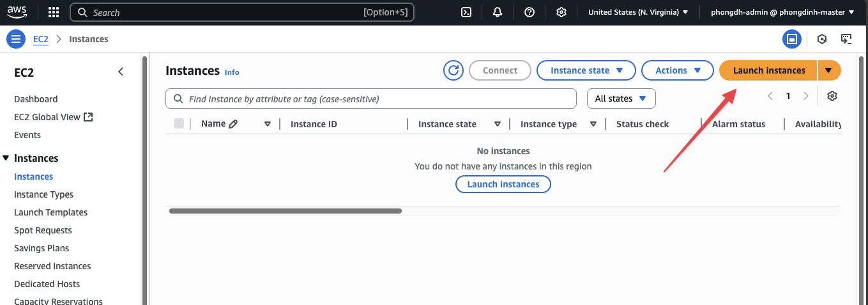The image size is (868, 305).
Task: Click page number 1 in pagination
Action: coord(788,96)
